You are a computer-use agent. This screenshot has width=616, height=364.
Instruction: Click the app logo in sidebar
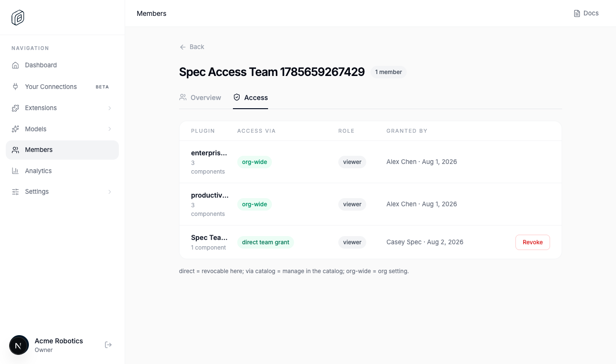18,18
